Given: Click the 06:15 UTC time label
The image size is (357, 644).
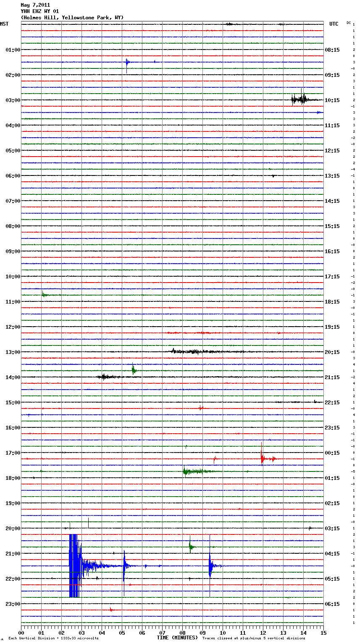Looking at the screenshot, I should tap(332, 604).
